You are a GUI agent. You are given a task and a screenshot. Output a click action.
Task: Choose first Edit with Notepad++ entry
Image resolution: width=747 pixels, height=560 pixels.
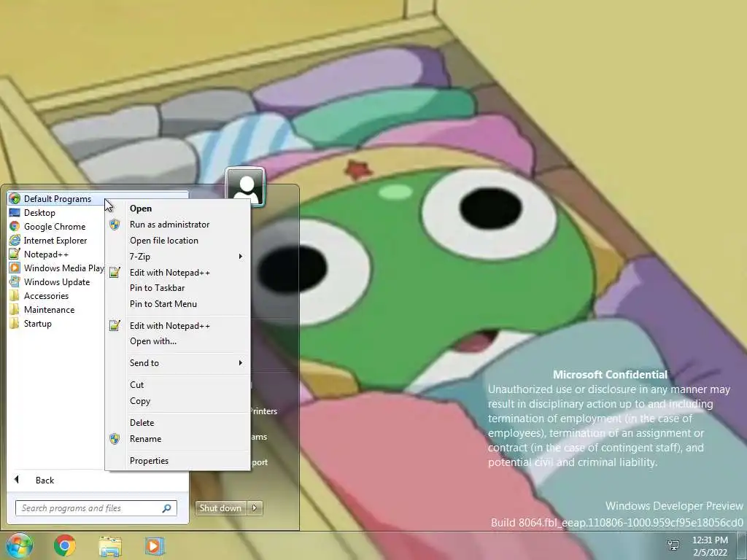[178, 273]
